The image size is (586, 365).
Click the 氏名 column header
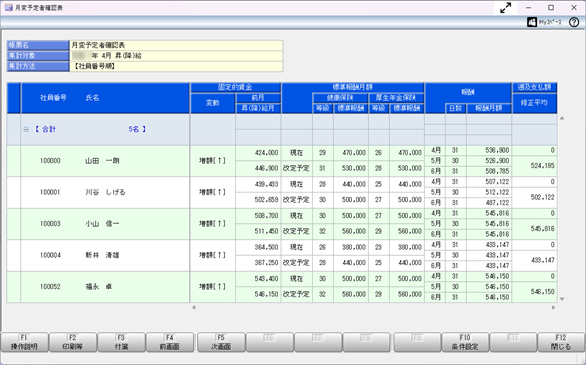click(x=92, y=98)
